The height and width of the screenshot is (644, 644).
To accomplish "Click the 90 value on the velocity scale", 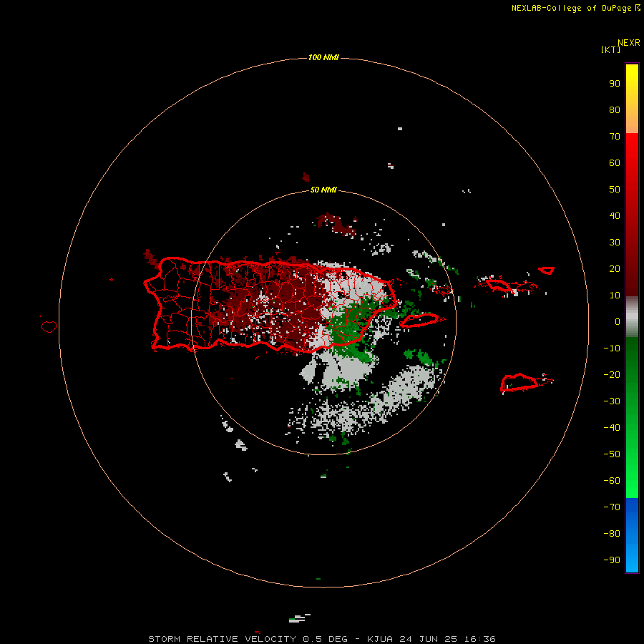I will tap(615, 84).
